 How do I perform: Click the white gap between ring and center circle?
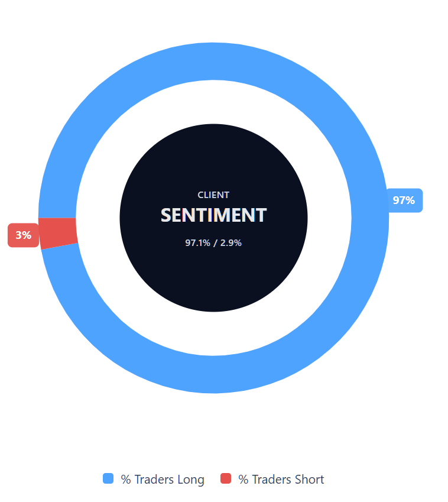213,101
